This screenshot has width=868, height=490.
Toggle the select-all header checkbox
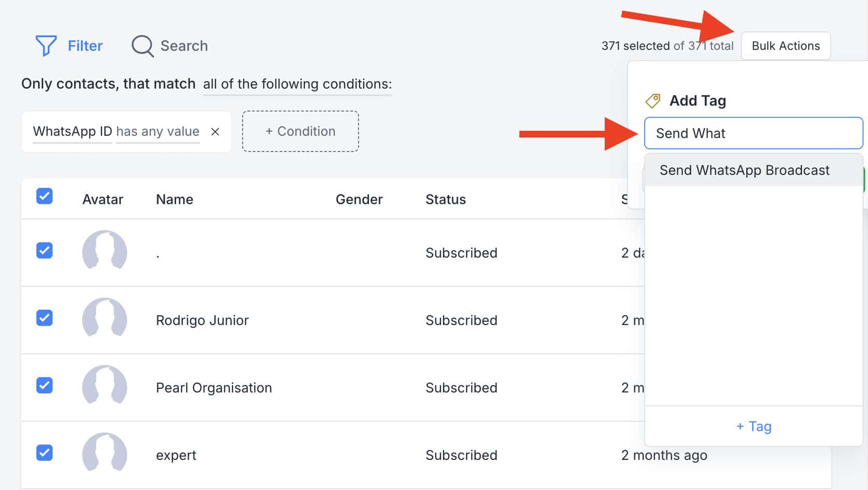[45, 197]
